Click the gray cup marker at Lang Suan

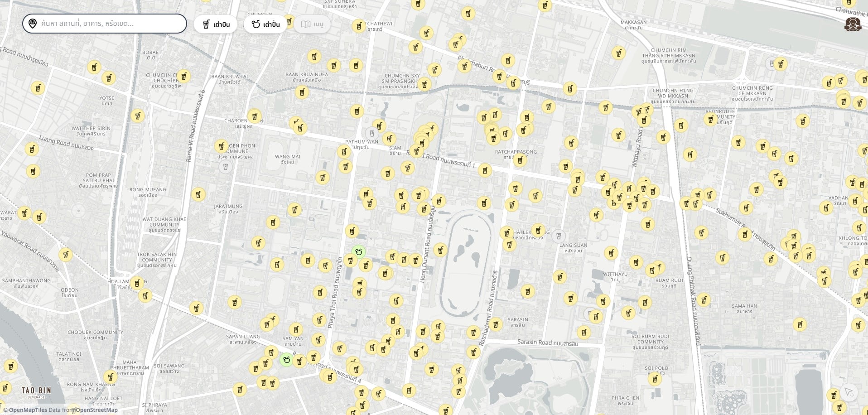coord(559,236)
